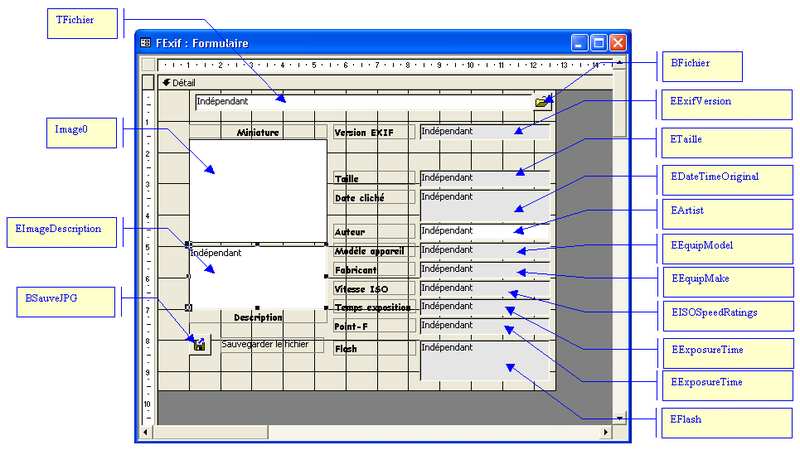Click the folder browse button beside file path

coord(542,102)
